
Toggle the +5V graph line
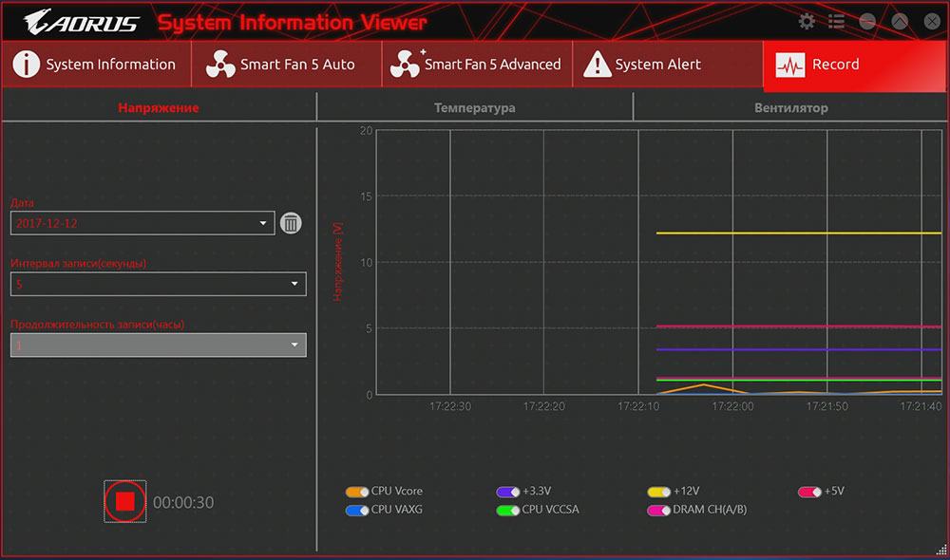(809, 492)
